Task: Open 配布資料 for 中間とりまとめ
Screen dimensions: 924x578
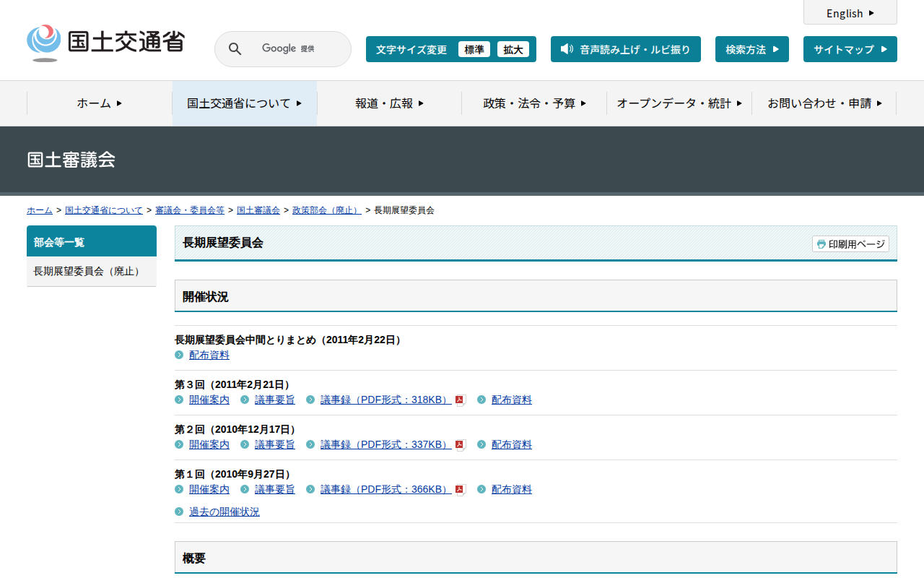Action: point(209,355)
